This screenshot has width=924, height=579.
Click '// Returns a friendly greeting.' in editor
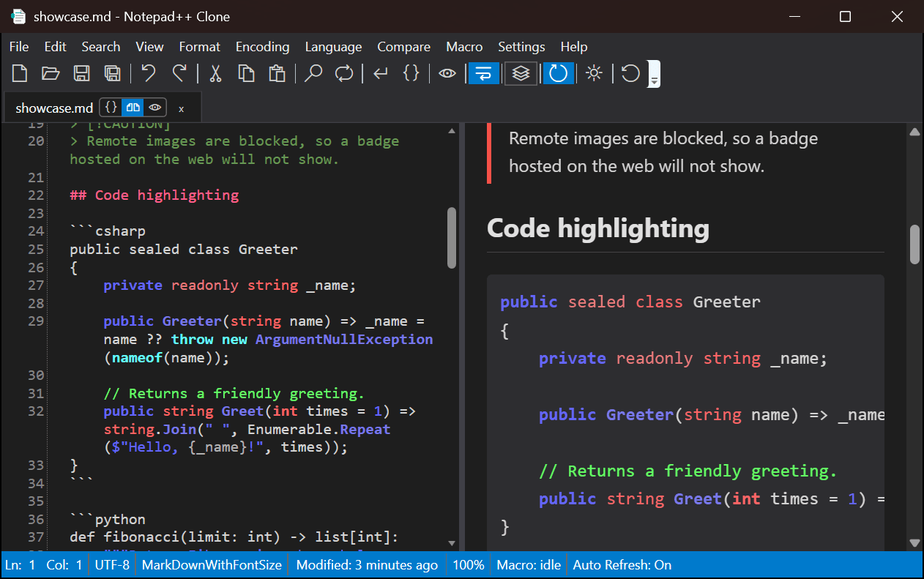click(x=234, y=393)
